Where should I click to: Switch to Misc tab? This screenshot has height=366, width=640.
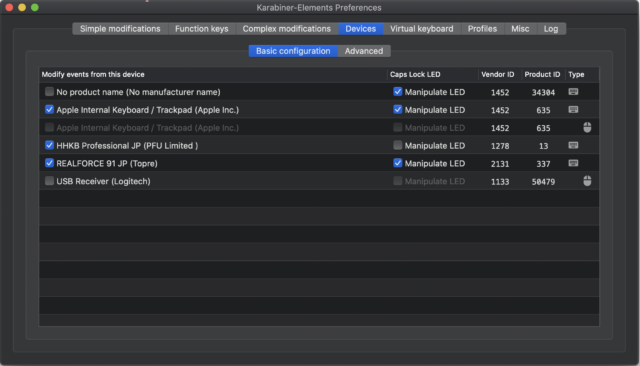click(520, 29)
